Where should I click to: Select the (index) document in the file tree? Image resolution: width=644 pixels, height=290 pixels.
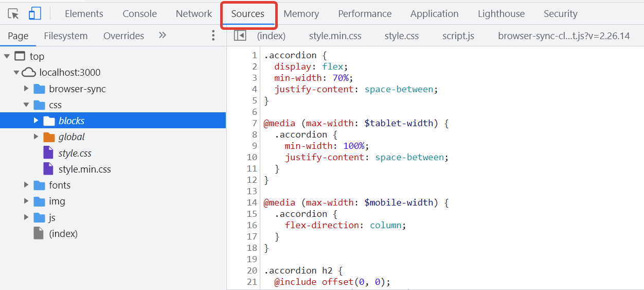coord(63,233)
